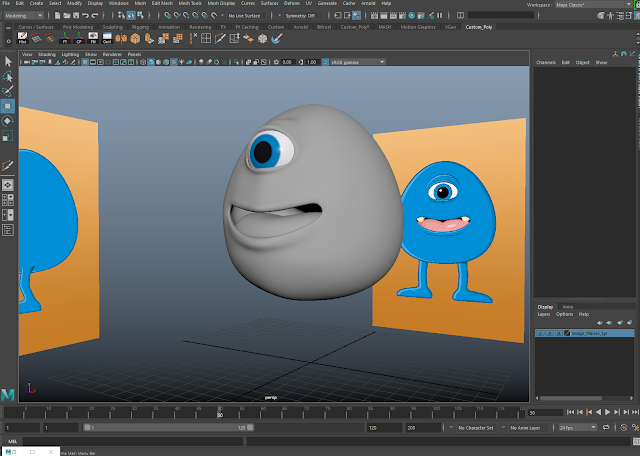Open the Deform menu
Viewport: 640px width, 456px height.
(x=291, y=3)
